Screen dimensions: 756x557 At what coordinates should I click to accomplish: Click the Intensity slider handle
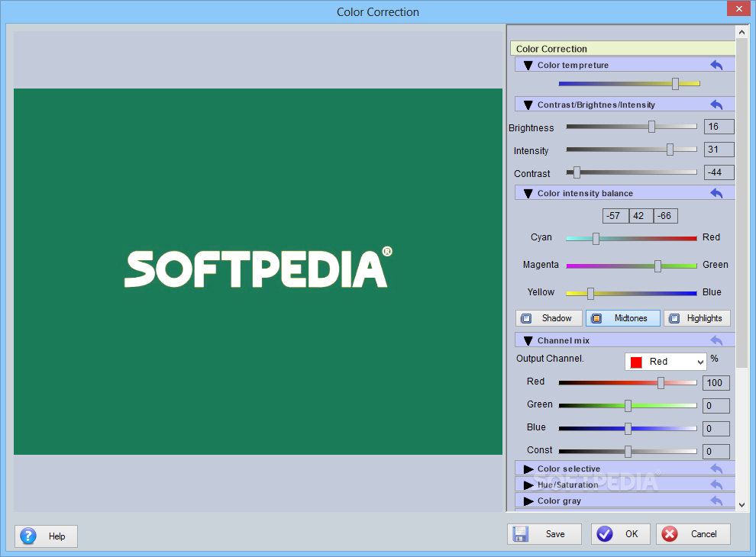pyautogui.click(x=670, y=150)
